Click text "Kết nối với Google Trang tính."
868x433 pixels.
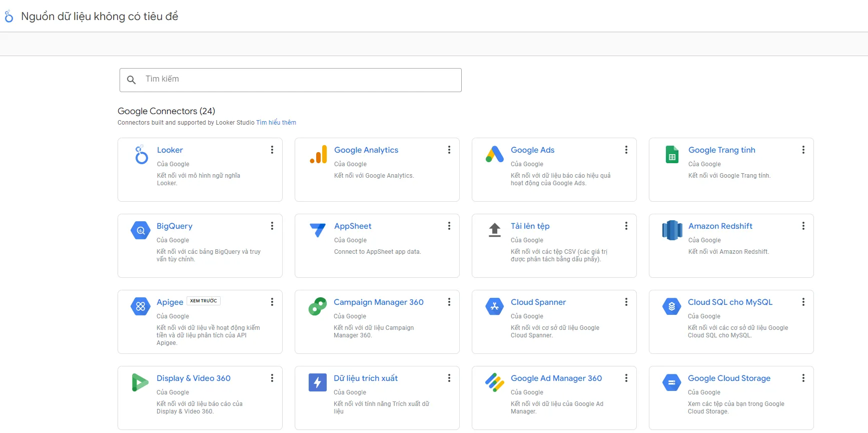point(729,176)
